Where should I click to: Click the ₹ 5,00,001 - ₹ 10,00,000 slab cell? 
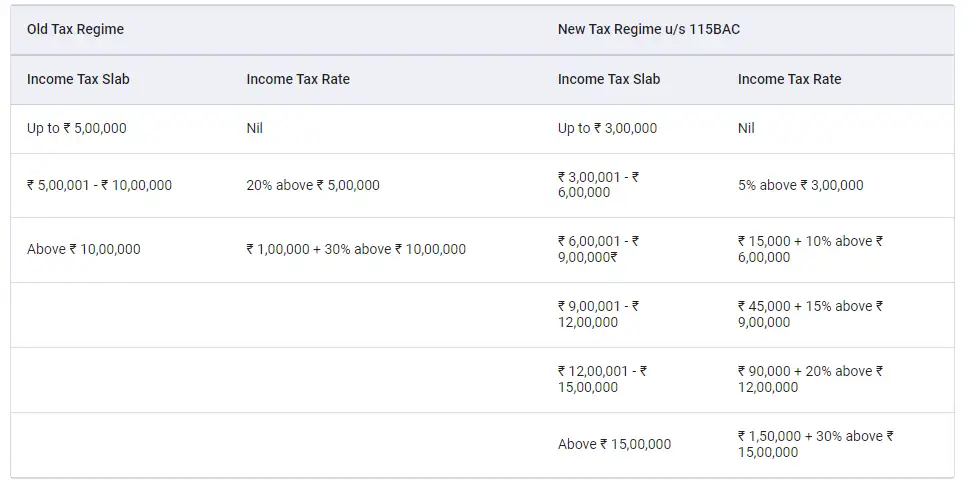point(100,185)
